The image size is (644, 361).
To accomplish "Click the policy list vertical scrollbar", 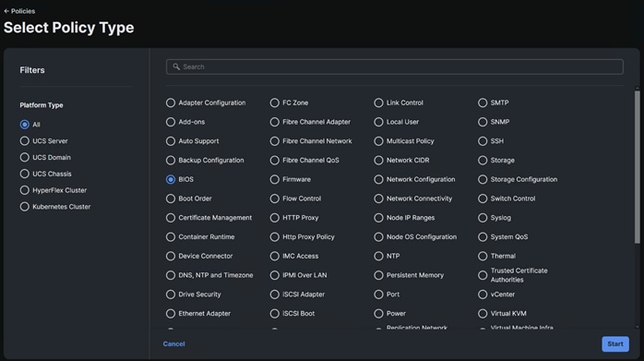I will pyautogui.click(x=637, y=167).
